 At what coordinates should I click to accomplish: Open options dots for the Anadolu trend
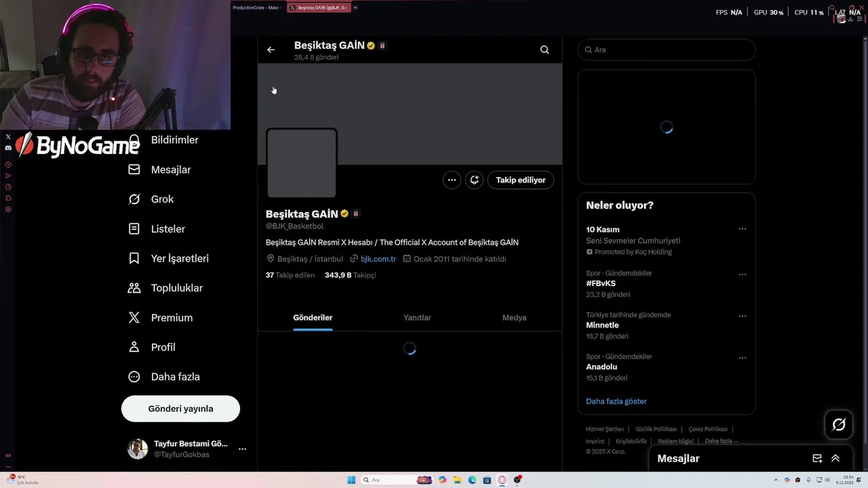click(743, 358)
